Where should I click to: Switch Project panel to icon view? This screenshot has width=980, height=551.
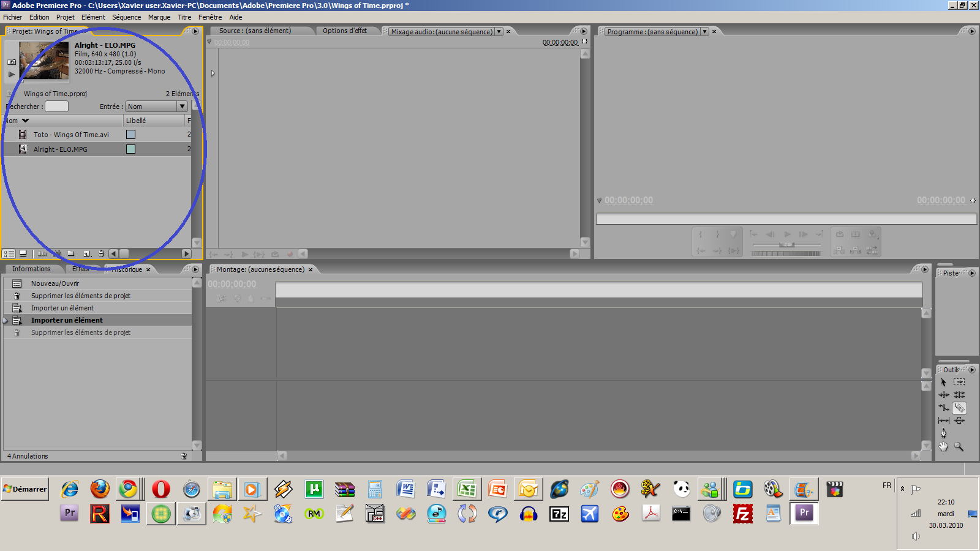23,253
